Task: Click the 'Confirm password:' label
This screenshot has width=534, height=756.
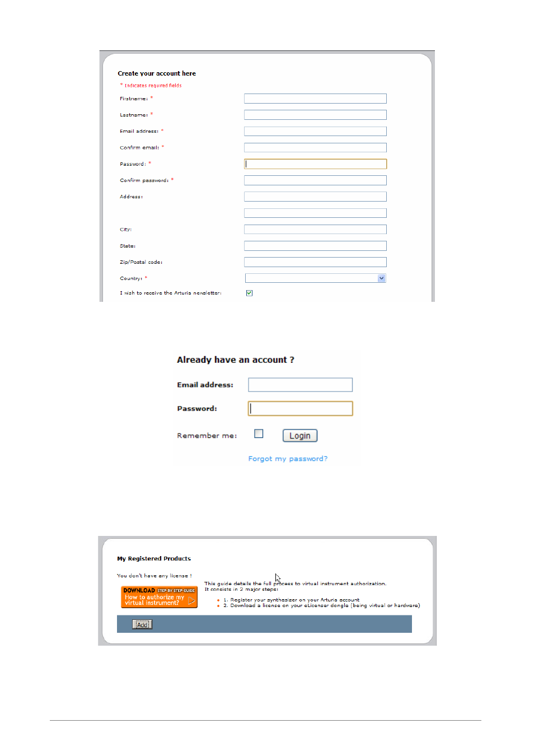Action: [144, 180]
